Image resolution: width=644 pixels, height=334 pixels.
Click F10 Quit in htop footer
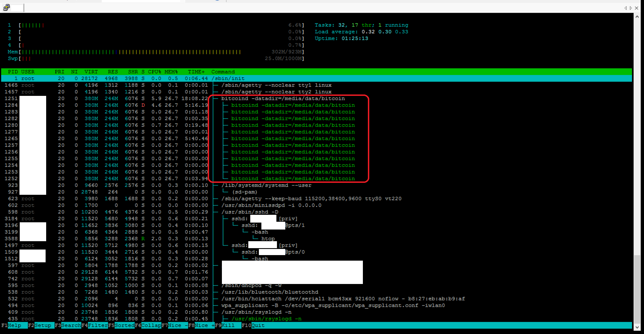click(253, 325)
